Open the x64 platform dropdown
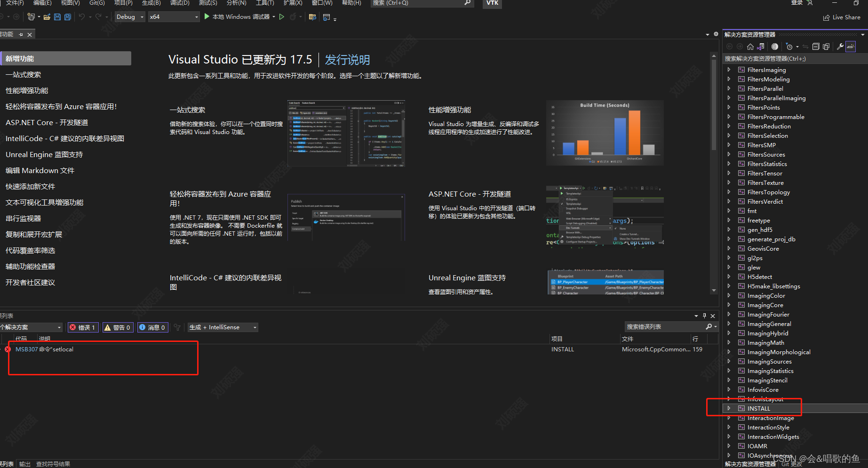The width and height of the screenshot is (868, 468). pyautogui.click(x=173, y=17)
